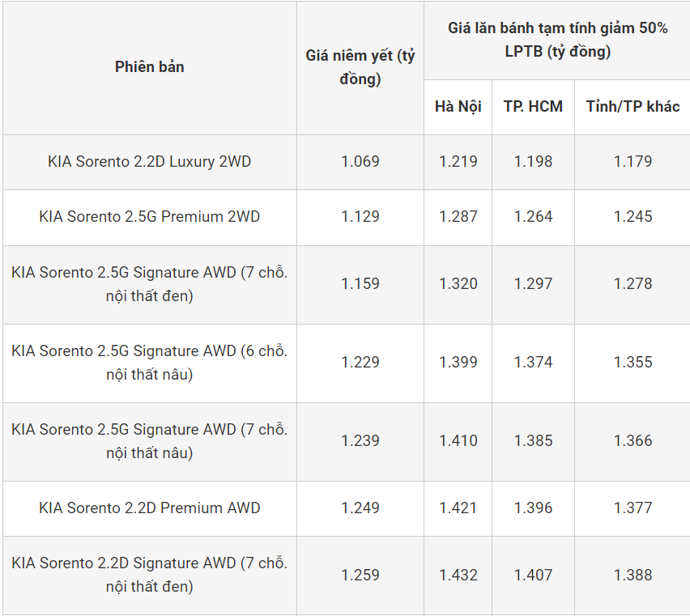Select KIA Sorento 2.2D Premium AWD name
690x616 pixels.
pos(149,508)
